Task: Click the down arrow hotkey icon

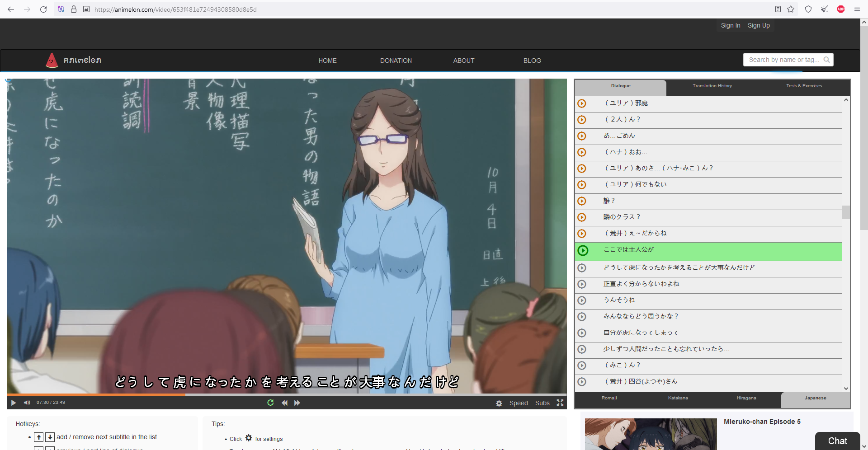Action: [50, 437]
